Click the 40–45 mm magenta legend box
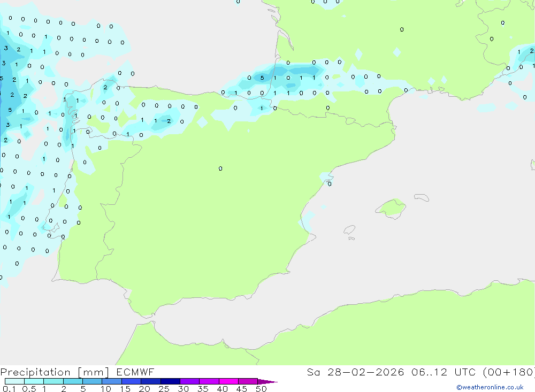The width and height of the screenshot is (535, 392). [x=228, y=381]
